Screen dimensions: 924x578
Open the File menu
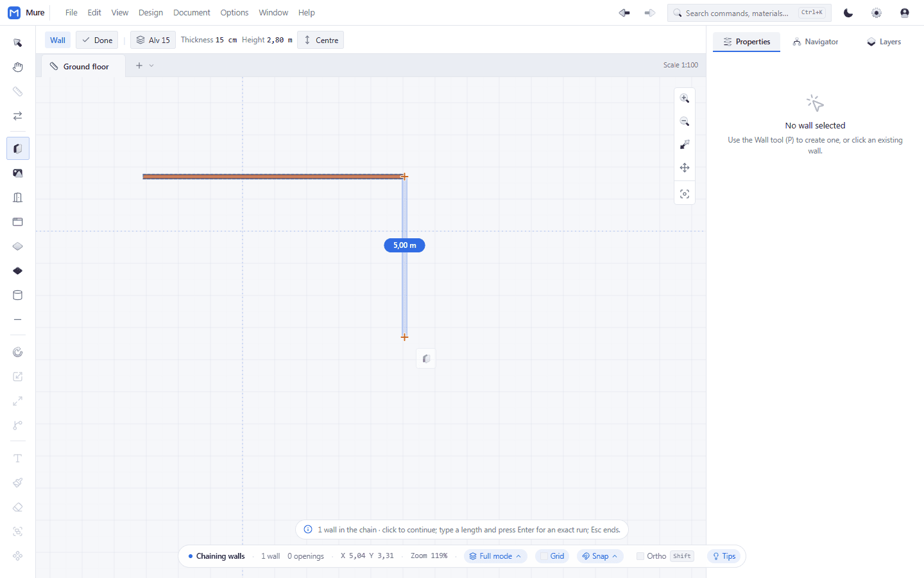coord(71,13)
